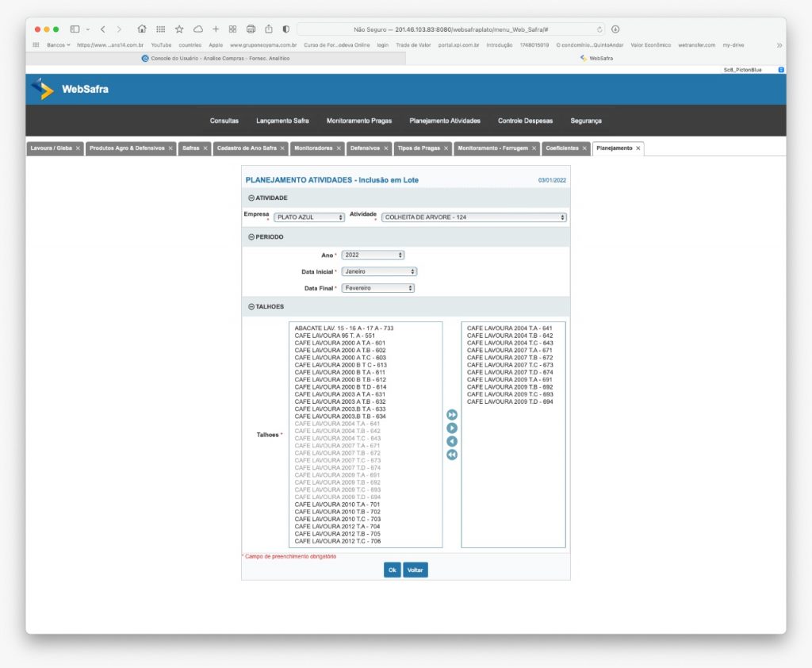Screen dimensions: 812x668
Task: Select CAFE LAVOURA 95 T. A - 551
Action: [335, 336]
